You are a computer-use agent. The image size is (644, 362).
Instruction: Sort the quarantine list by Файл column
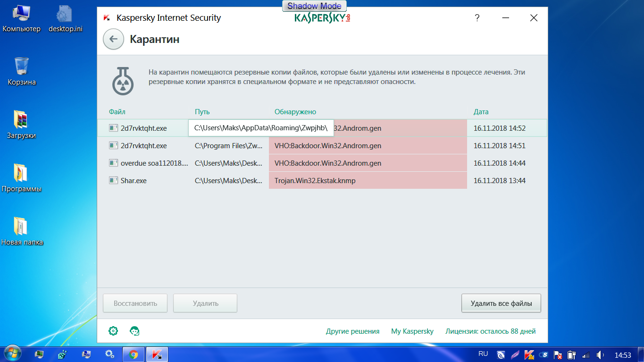coord(117,112)
